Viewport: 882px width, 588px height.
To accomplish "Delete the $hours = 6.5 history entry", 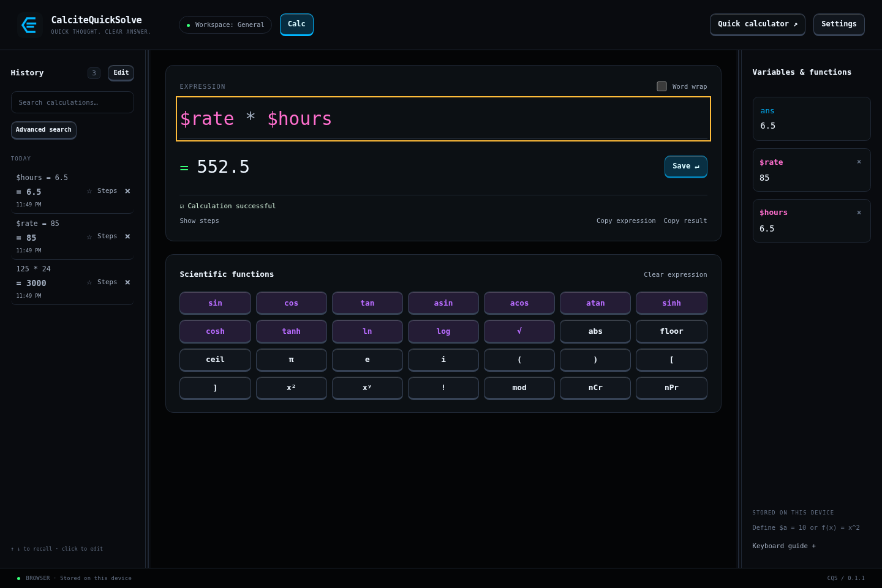I will point(127,191).
